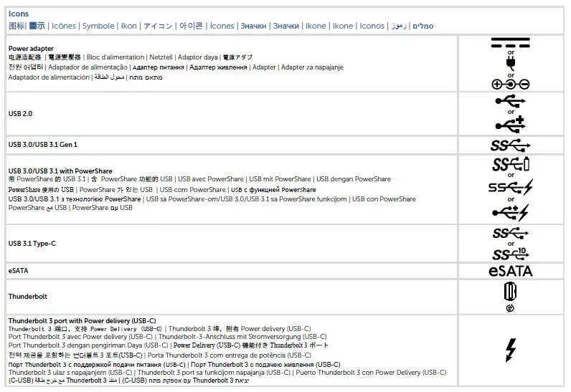Viewport: 571px width, 392px height.
Task: Click "Port Thunderbolt 3 dengan pengiriman Daya (USB-C)" text
Action: pyautogui.click(x=88, y=345)
